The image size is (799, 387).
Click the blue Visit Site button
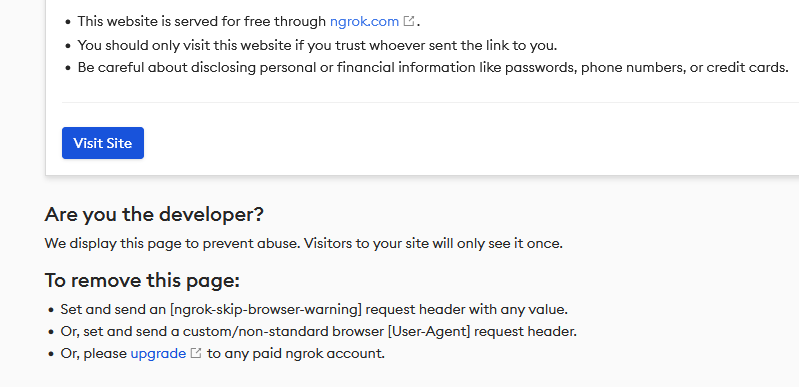[x=103, y=143]
